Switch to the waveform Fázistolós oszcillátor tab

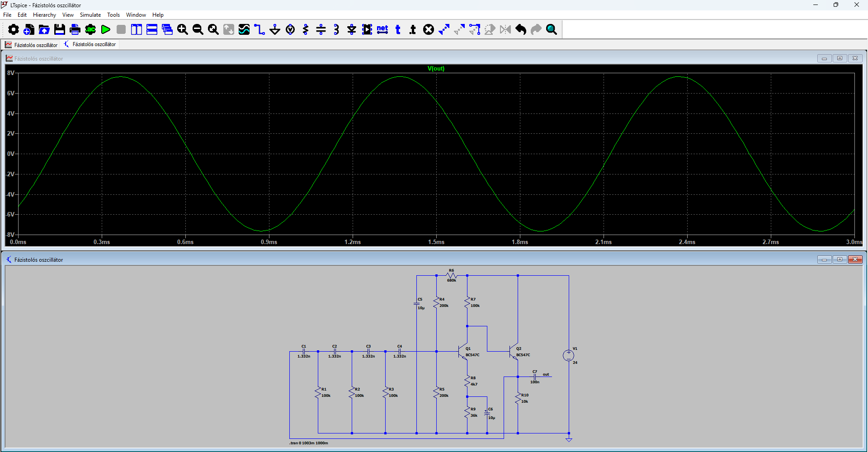coord(32,45)
